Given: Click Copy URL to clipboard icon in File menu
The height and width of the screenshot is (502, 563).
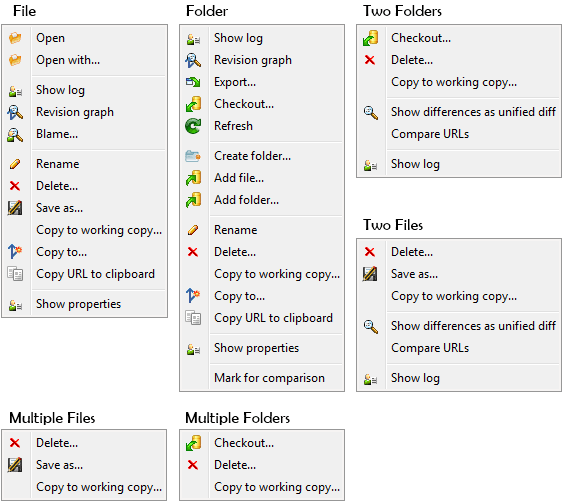Looking at the screenshot, I should pos(15,274).
